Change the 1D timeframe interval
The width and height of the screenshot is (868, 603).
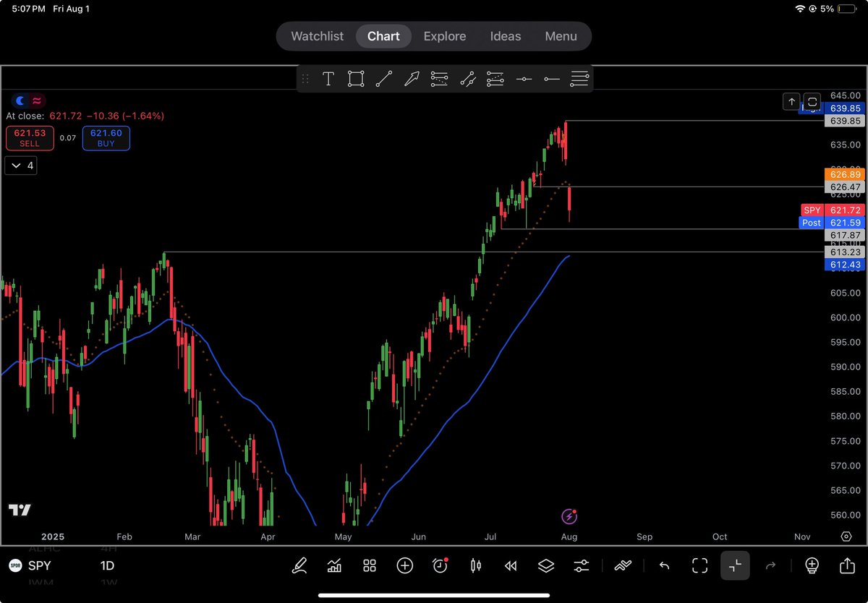[108, 566]
